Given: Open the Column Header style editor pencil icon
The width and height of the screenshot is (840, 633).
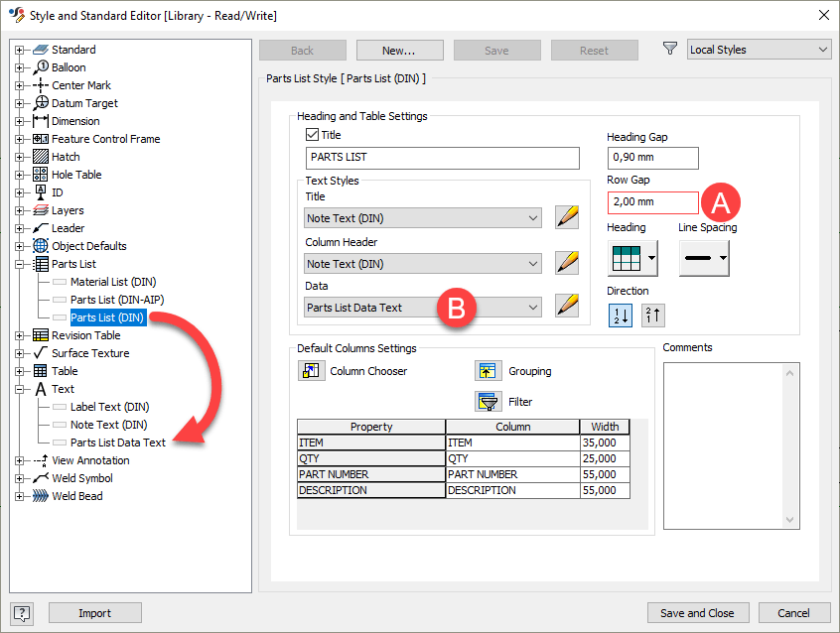Looking at the screenshot, I should [x=567, y=263].
